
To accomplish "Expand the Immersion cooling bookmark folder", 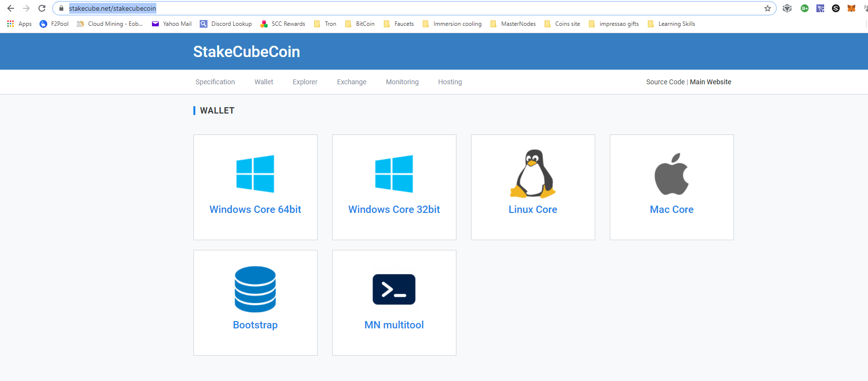I will (452, 24).
